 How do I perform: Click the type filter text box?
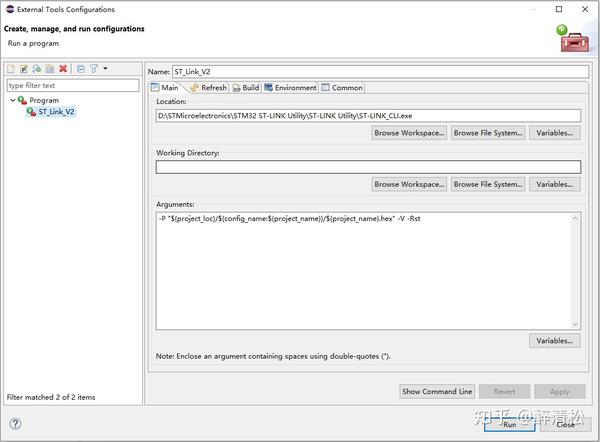tap(72, 86)
